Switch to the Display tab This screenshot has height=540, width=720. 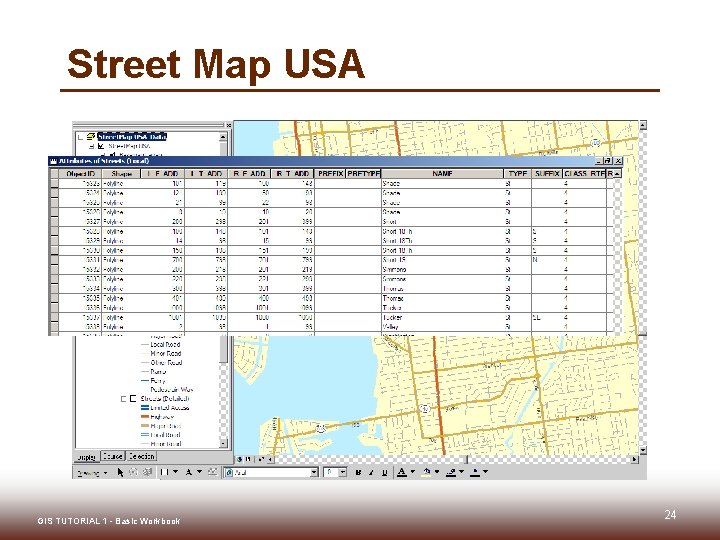point(86,457)
